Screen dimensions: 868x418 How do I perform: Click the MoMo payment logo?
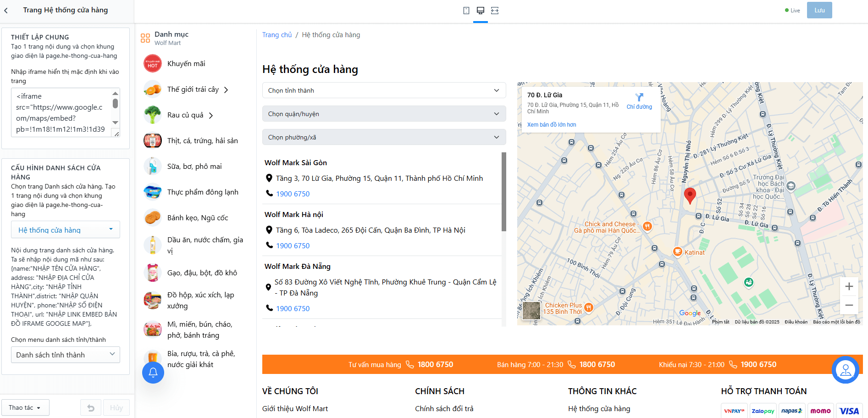(820, 411)
